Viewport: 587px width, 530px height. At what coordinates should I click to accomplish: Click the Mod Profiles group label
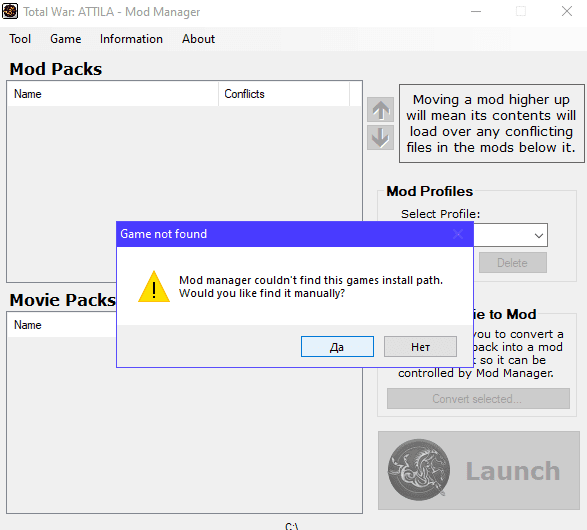[430, 191]
